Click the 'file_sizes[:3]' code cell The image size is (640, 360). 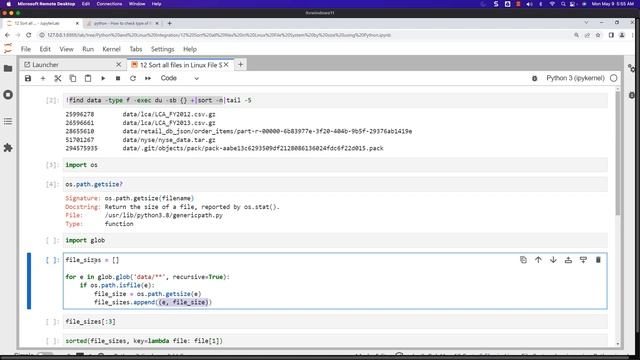335,321
